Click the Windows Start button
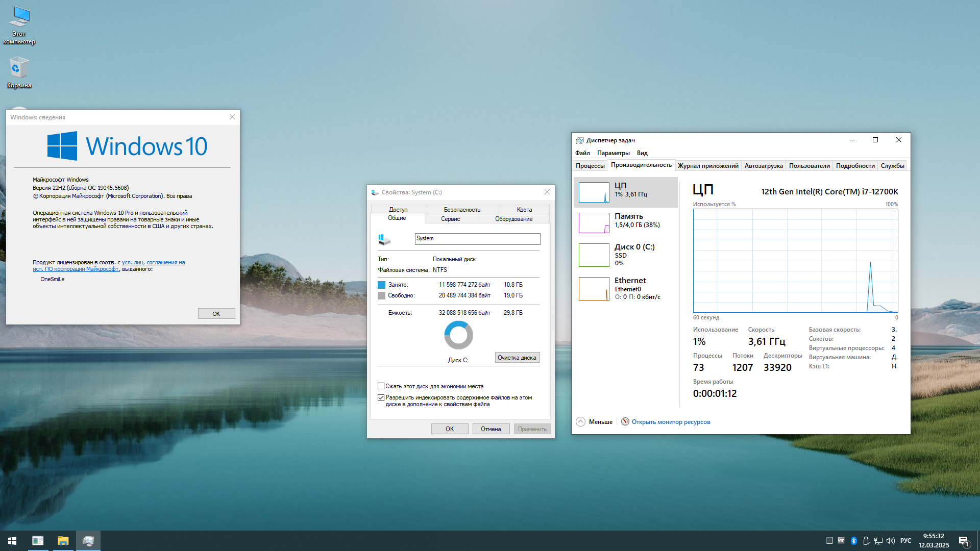Screen dimensions: 980x551 pyautogui.click(x=12, y=541)
